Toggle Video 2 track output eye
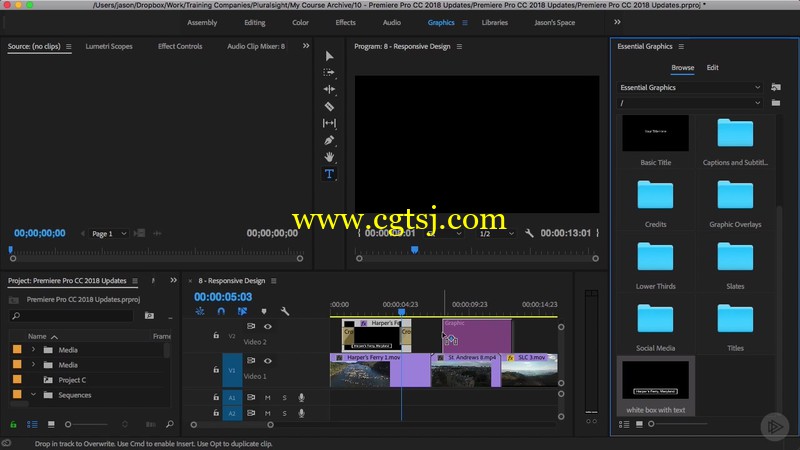Screen dimensions: 800x450 click(267, 327)
